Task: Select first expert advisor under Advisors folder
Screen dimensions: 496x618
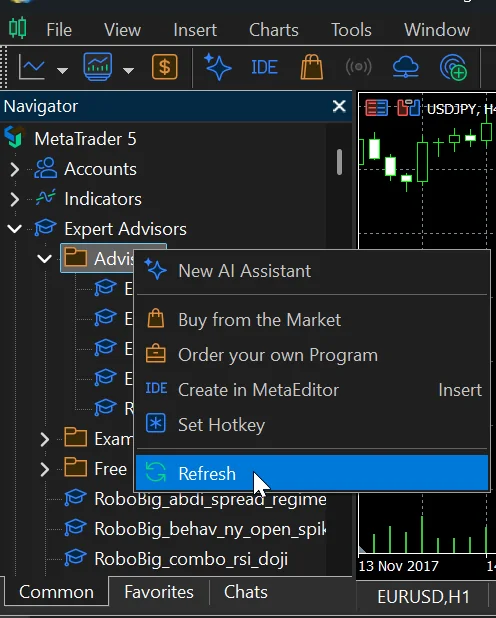Action: point(113,289)
